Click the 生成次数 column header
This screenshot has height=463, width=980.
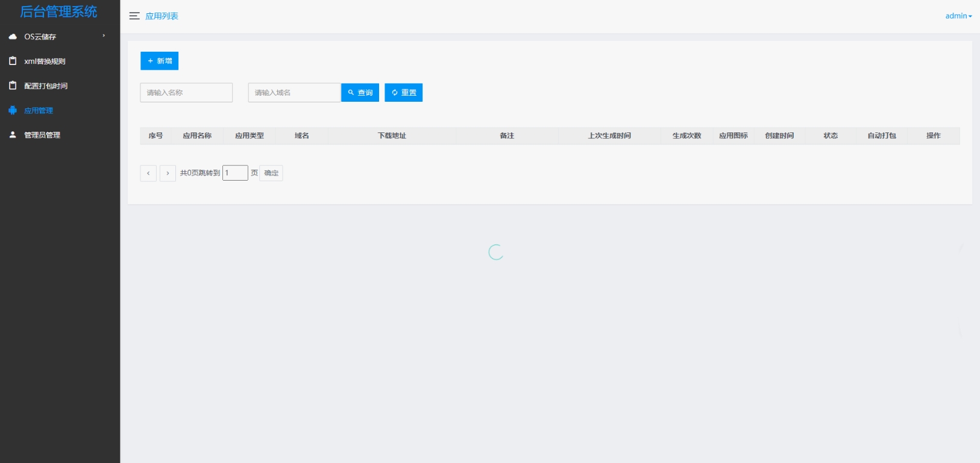(x=687, y=136)
